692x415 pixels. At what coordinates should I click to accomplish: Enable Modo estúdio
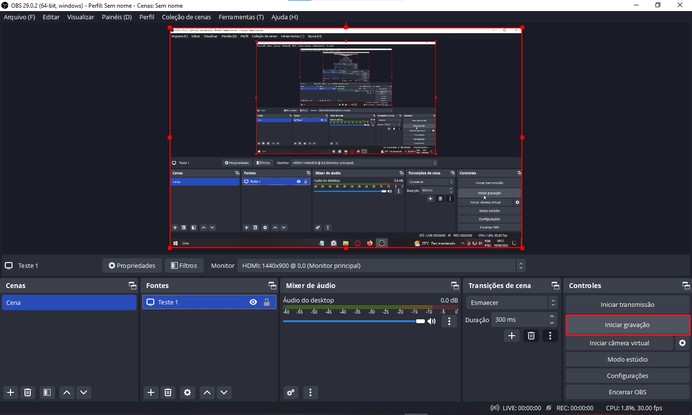click(627, 359)
